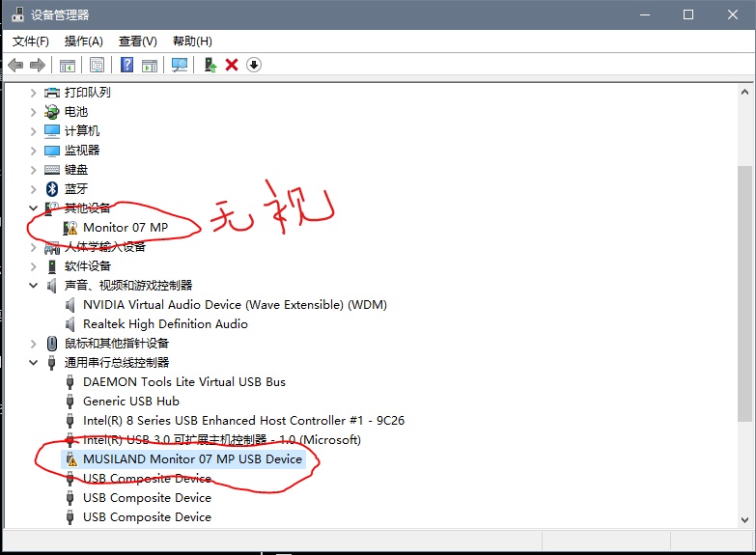Expand the 鼠标和其他指针设备 category
This screenshot has height=555, width=756.
[33, 344]
